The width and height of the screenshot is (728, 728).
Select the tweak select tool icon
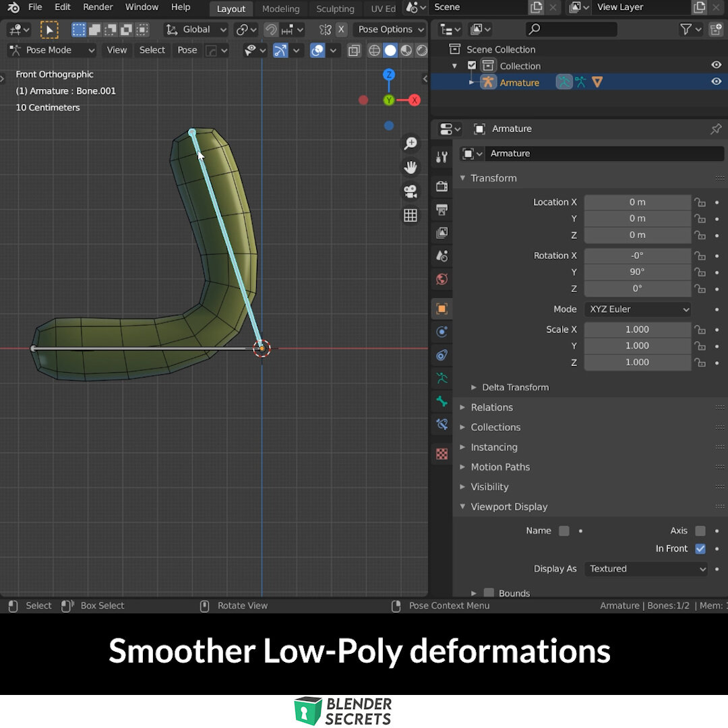[49, 30]
